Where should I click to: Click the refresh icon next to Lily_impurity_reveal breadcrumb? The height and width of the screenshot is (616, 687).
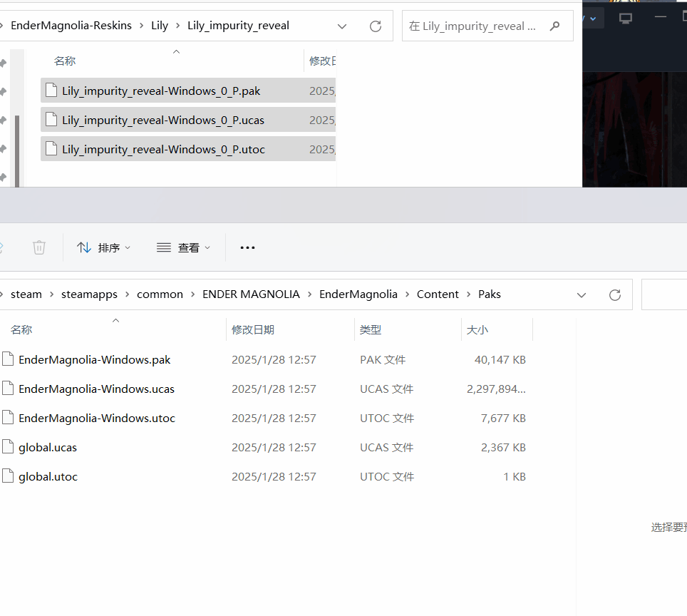point(376,26)
